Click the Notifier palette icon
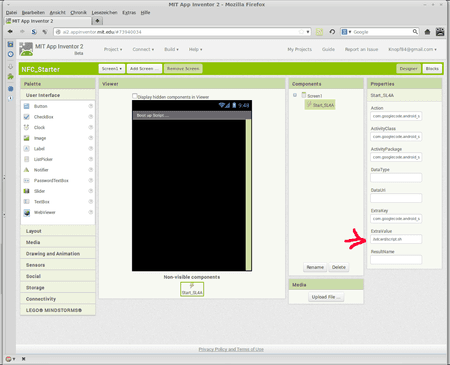 click(27, 170)
